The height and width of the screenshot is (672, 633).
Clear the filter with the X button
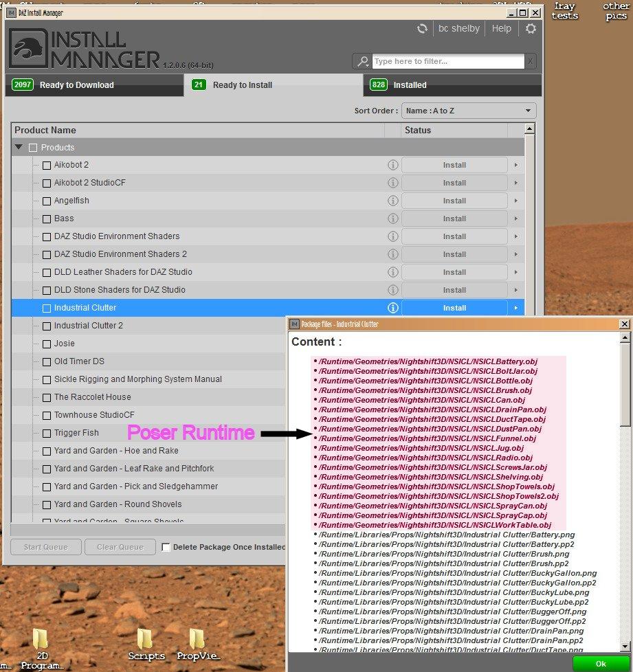tap(530, 61)
